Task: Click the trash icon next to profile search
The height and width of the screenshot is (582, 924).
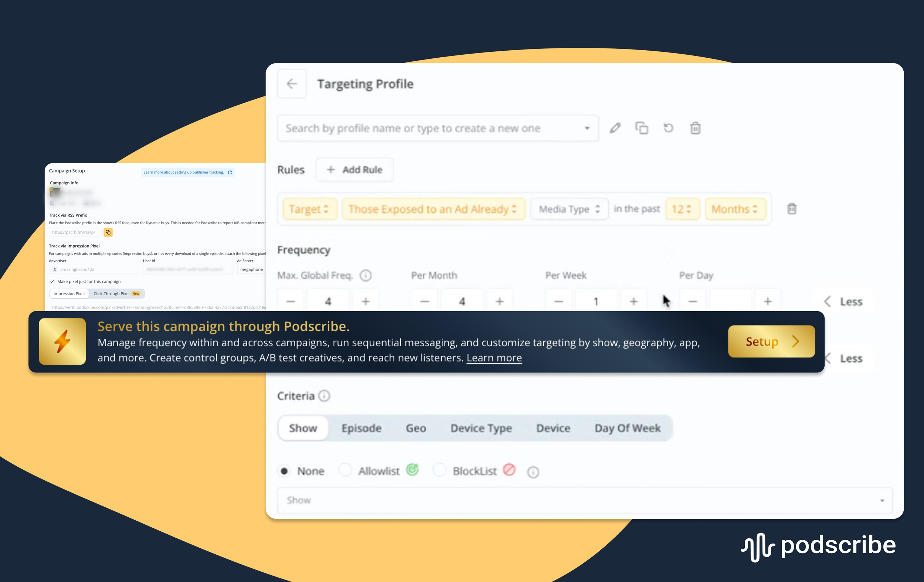Action: (x=695, y=128)
